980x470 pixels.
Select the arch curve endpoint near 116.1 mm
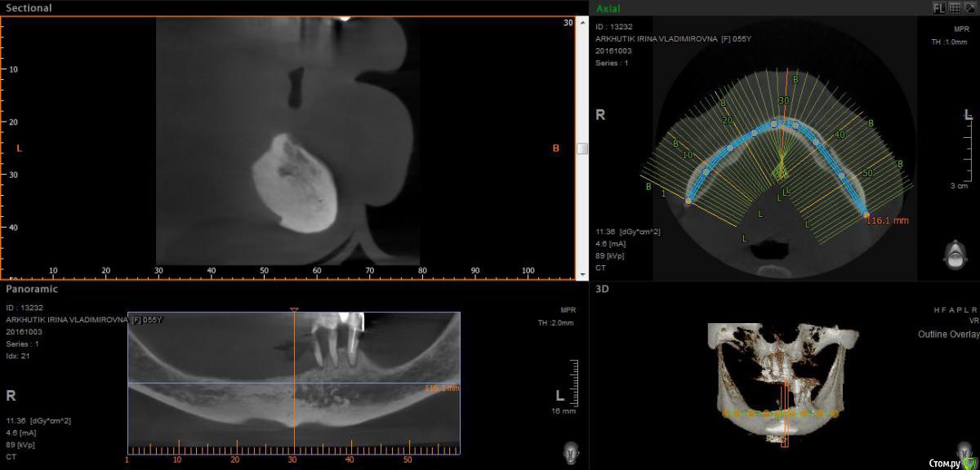pos(866,215)
